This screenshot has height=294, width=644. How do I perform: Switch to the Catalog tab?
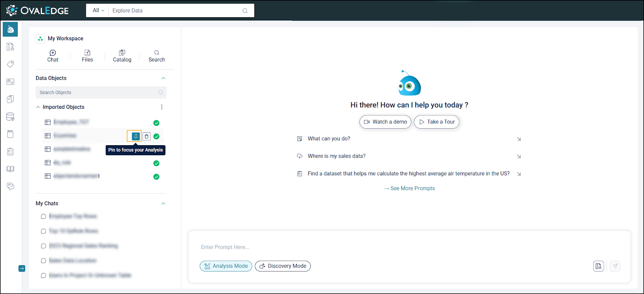pyautogui.click(x=122, y=56)
